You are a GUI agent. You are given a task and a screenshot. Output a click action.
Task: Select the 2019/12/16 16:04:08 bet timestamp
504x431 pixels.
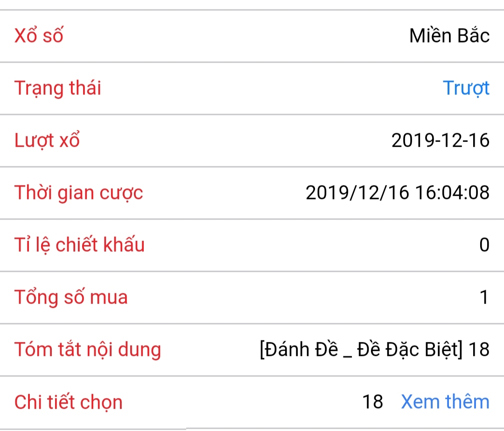[x=398, y=193]
